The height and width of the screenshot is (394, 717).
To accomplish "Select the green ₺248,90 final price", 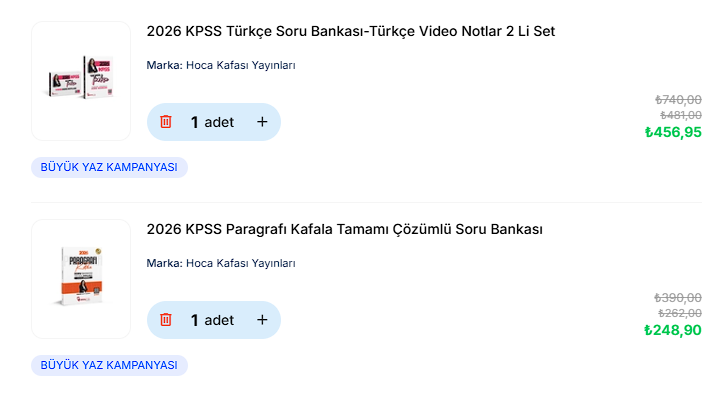I will click(673, 330).
